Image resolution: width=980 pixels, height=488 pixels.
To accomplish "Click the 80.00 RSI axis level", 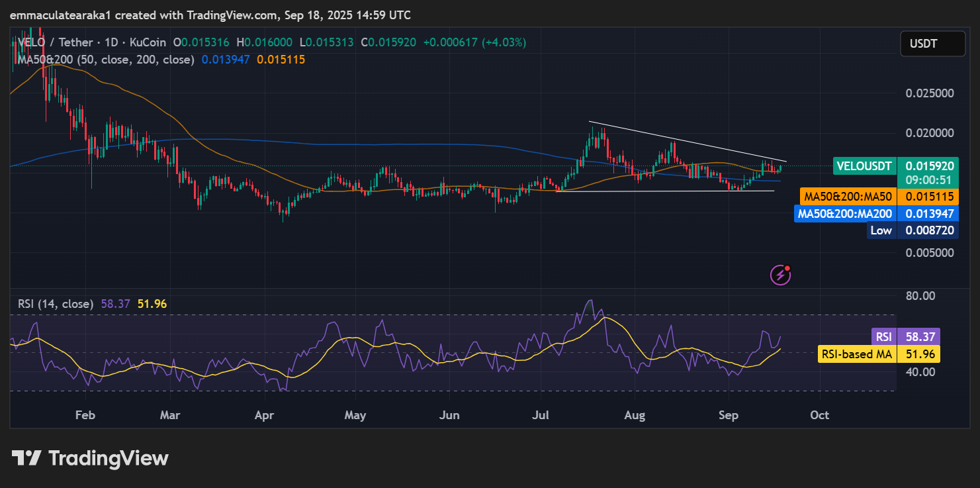I will click(x=919, y=295).
